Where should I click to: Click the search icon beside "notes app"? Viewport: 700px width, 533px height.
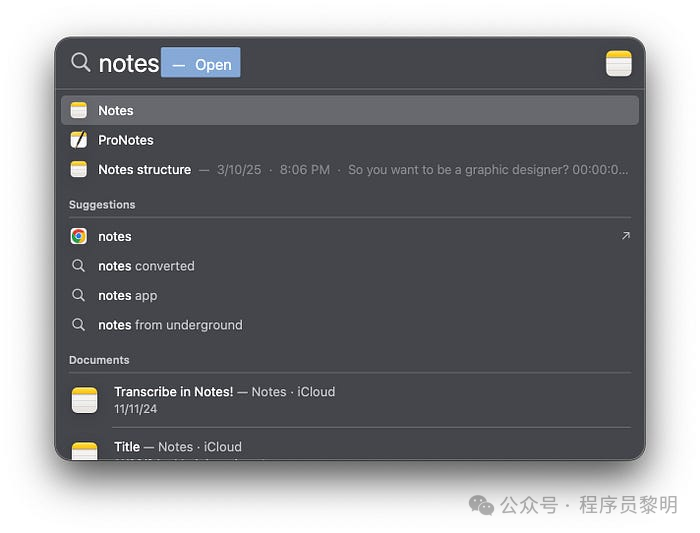[x=79, y=295]
